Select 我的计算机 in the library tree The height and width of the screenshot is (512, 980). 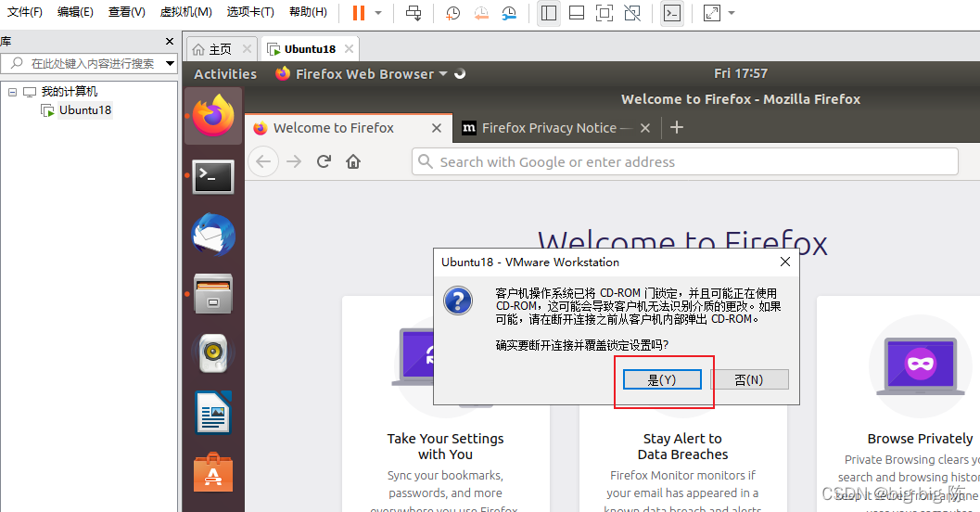(x=69, y=92)
